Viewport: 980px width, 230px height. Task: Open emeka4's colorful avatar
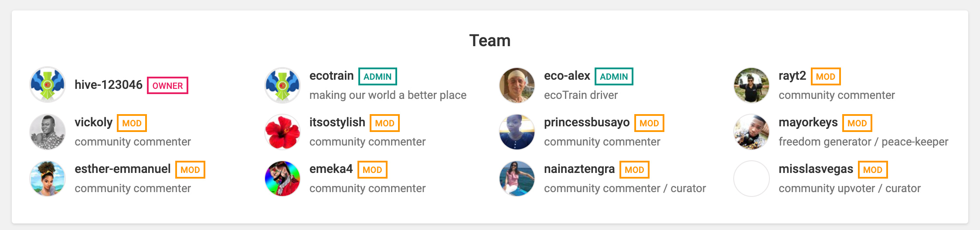282,178
